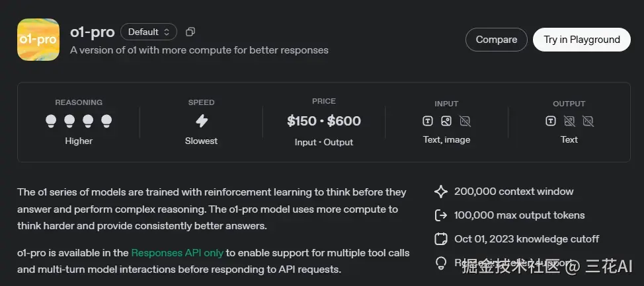Click the fourth reasoning lightbulb icon
This screenshot has width=644, height=286.
tap(106, 121)
